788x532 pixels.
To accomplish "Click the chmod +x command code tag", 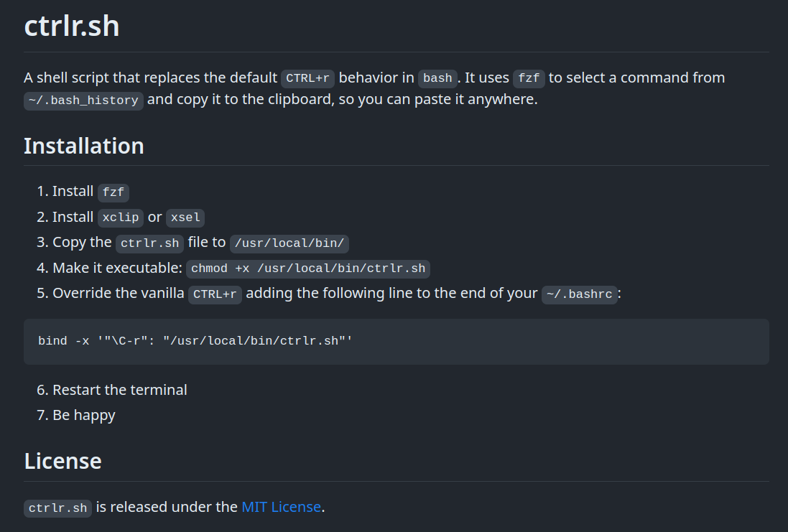I will [x=308, y=269].
